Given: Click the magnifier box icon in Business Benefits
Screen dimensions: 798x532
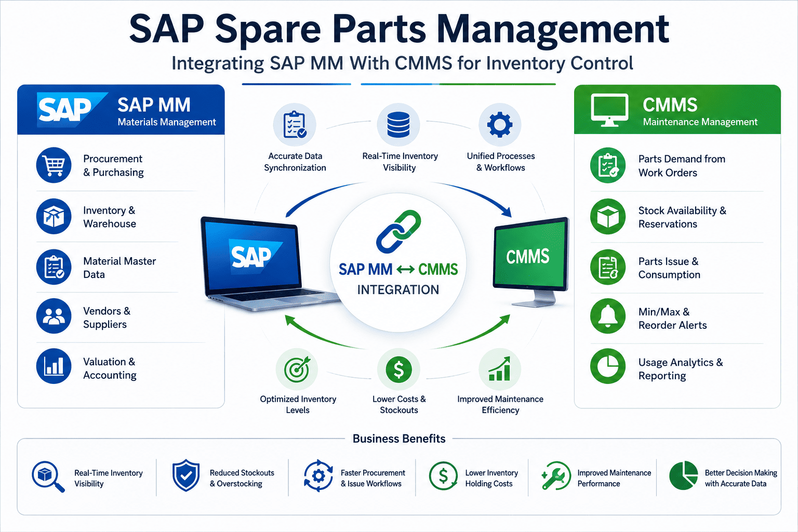Looking at the screenshot, I should [48, 476].
